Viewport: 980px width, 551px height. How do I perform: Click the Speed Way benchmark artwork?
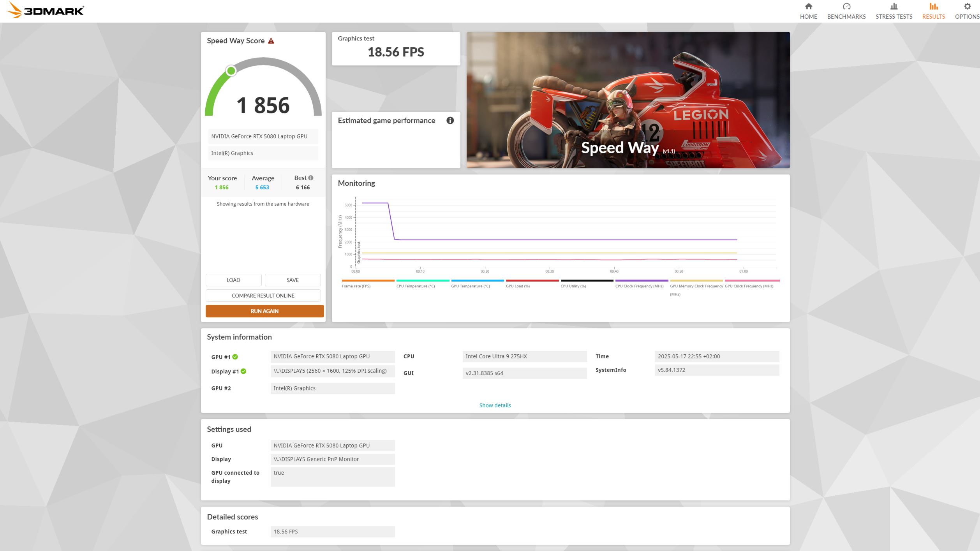(628, 100)
